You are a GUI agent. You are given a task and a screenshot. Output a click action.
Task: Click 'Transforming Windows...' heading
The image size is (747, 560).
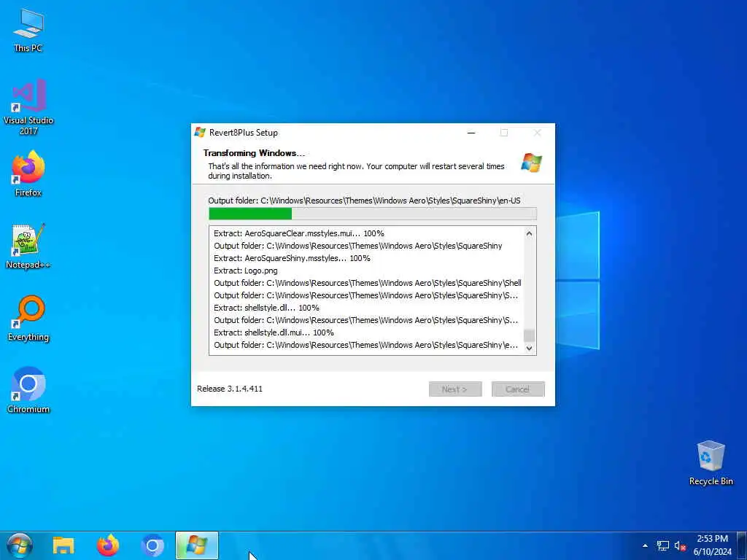tap(254, 153)
